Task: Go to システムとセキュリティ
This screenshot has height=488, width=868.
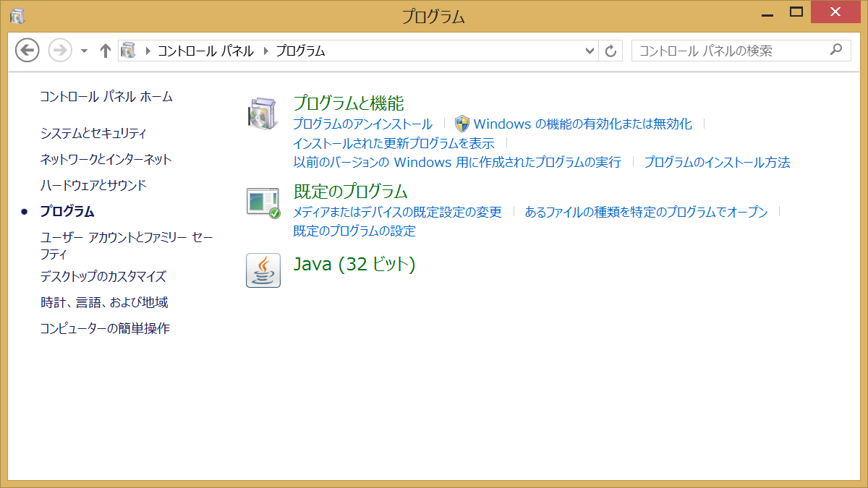Action: [x=93, y=133]
